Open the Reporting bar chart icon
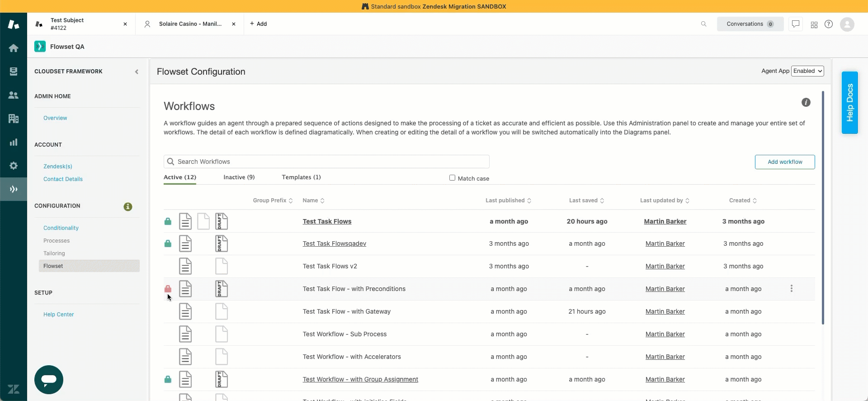Image resolution: width=868 pixels, height=401 pixels. (x=14, y=142)
